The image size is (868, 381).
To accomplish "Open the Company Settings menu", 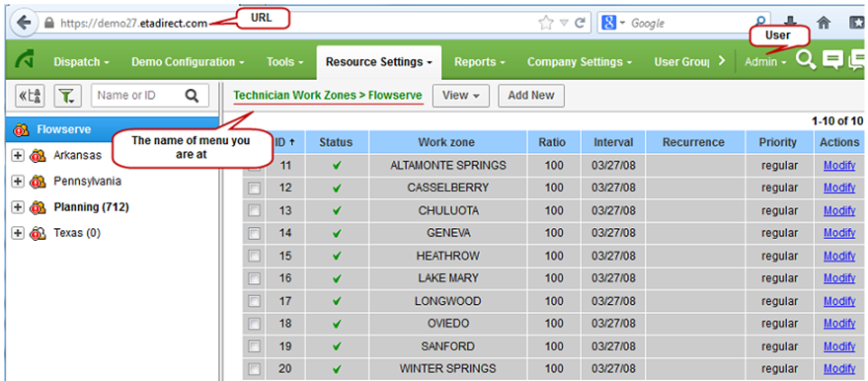I will click(x=579, y=62).
